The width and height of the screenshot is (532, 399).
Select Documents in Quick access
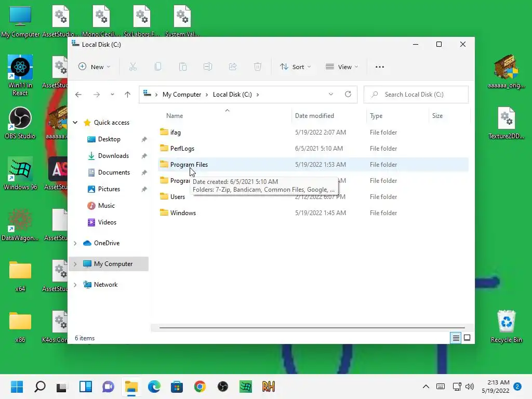[114, 172]
